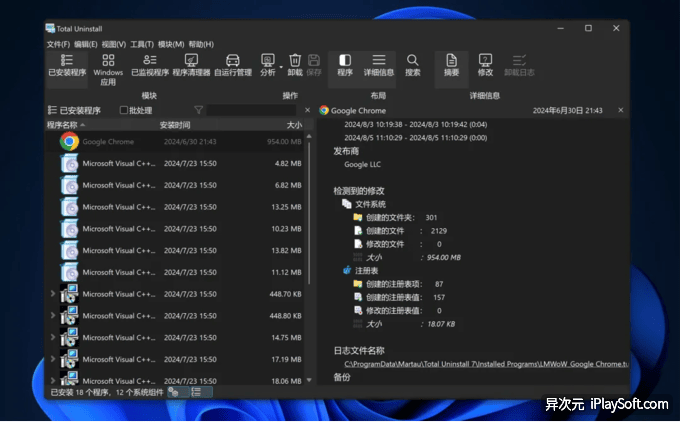The height and width of the screenshot is (422, 680).
Task: Click the program list scrollbar up arrow
Action: click(x=309, y=136)
